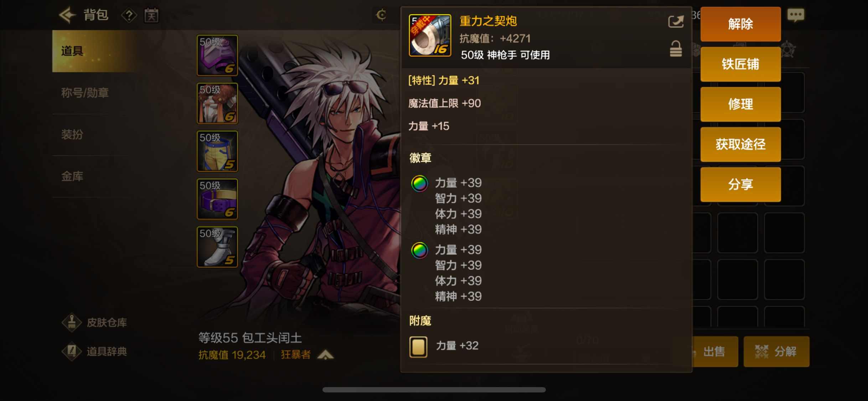Open the 铁匠铺 blacksmith button
The image size is (868, 401).
tap(740, 64)
